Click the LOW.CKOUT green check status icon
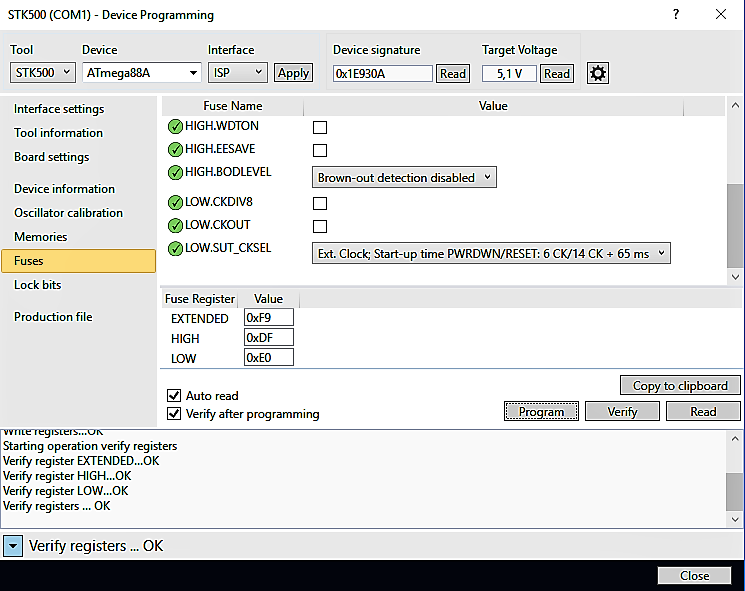745x591 pixels. point(175,225)
